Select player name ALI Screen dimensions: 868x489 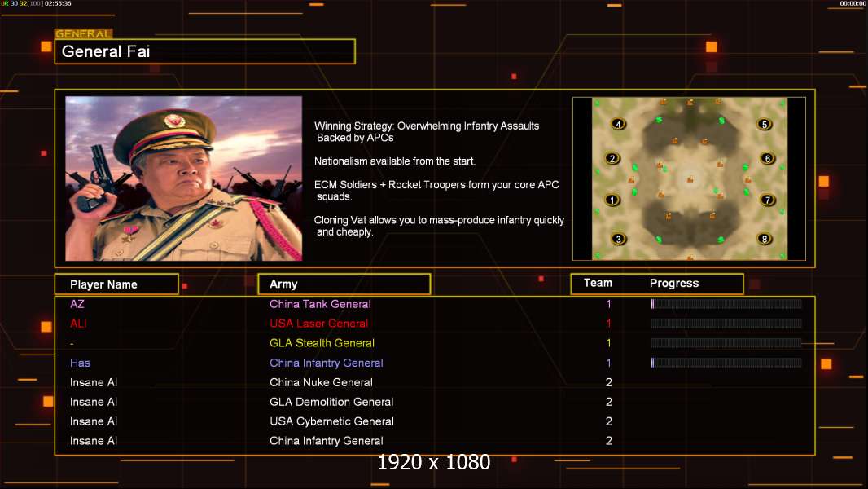78,324
